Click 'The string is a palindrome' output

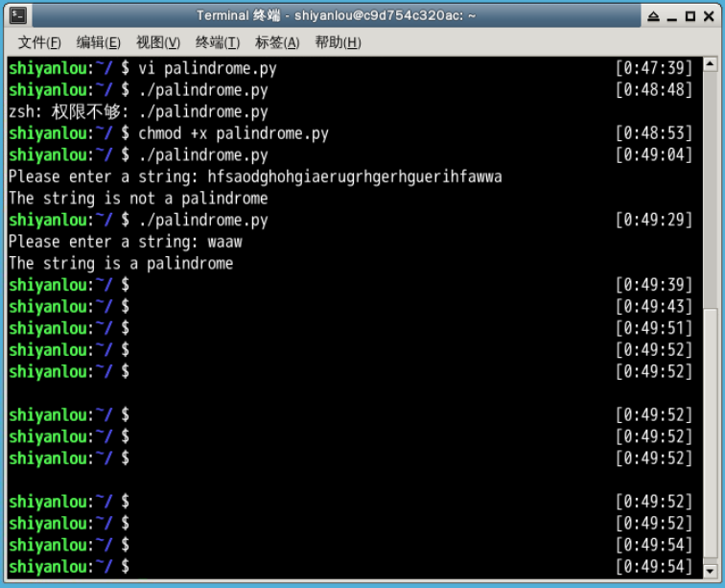click(x=121, y=264)
